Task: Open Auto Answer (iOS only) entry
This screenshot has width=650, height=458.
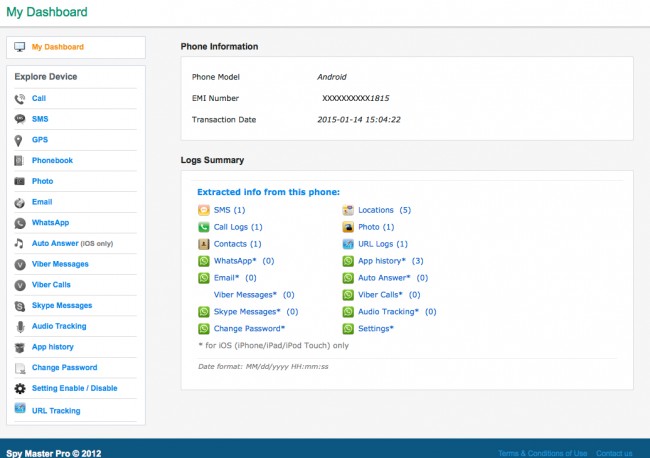Action: [x=72, y=243]
